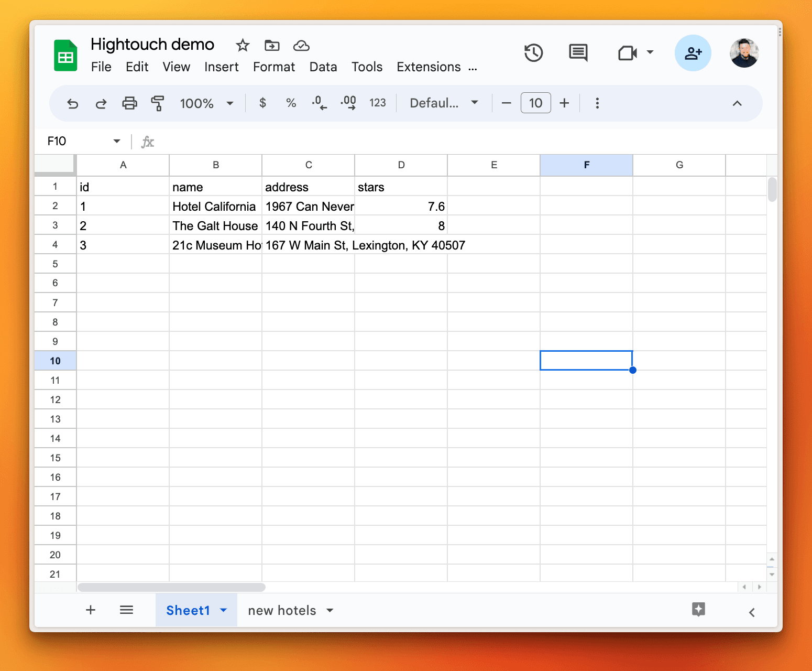The image size is (812, 671).
Task: Format as currency with dollar icon
Action: [x=263, y=103]
